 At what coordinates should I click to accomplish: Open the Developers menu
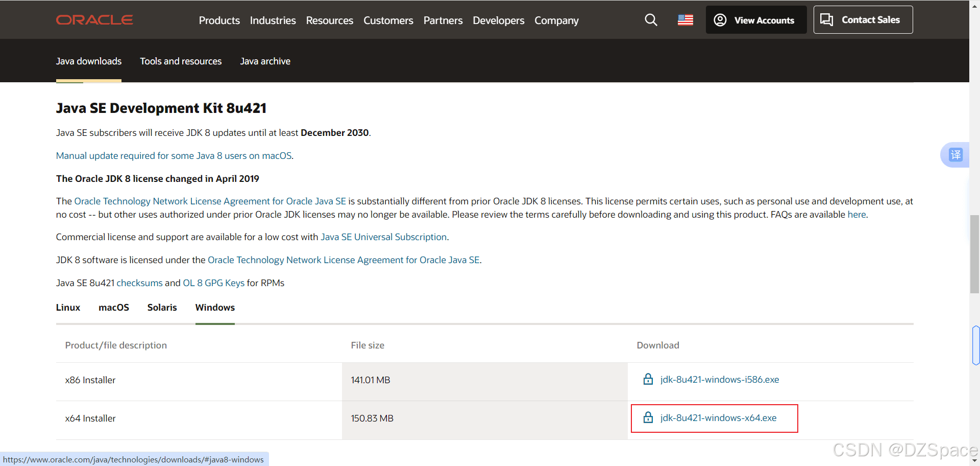(x=498, y=20)
